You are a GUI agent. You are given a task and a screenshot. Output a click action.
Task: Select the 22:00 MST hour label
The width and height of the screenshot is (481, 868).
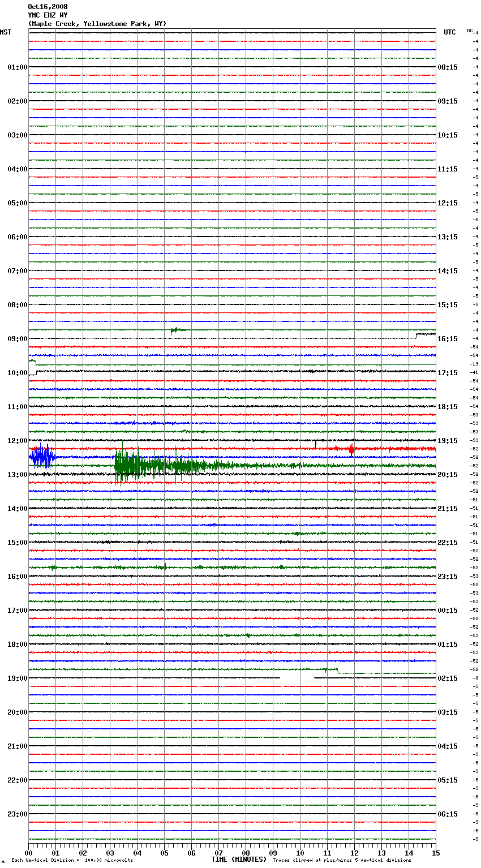pos(18,780)
